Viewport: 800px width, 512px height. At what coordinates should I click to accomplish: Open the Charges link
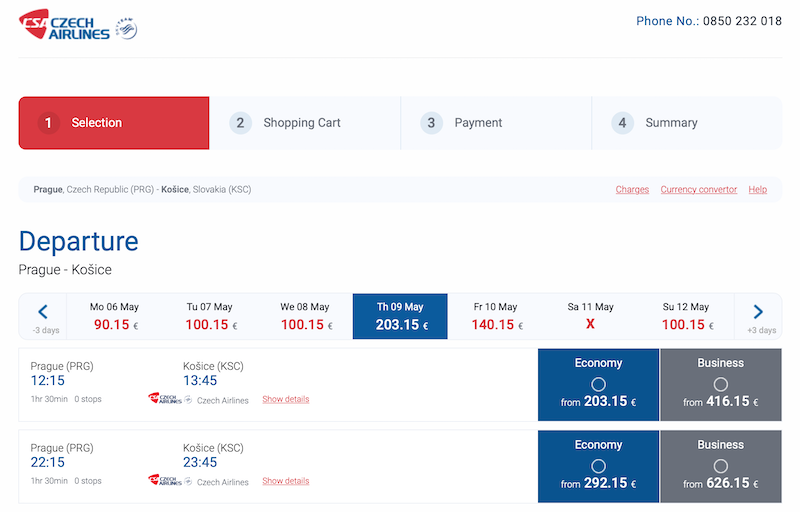[632, 190]
